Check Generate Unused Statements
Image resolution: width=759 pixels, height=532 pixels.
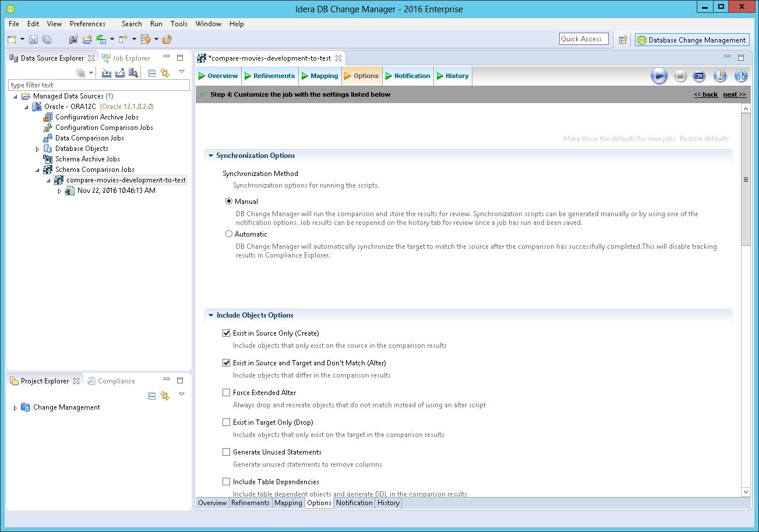click(x=227, y=452)
